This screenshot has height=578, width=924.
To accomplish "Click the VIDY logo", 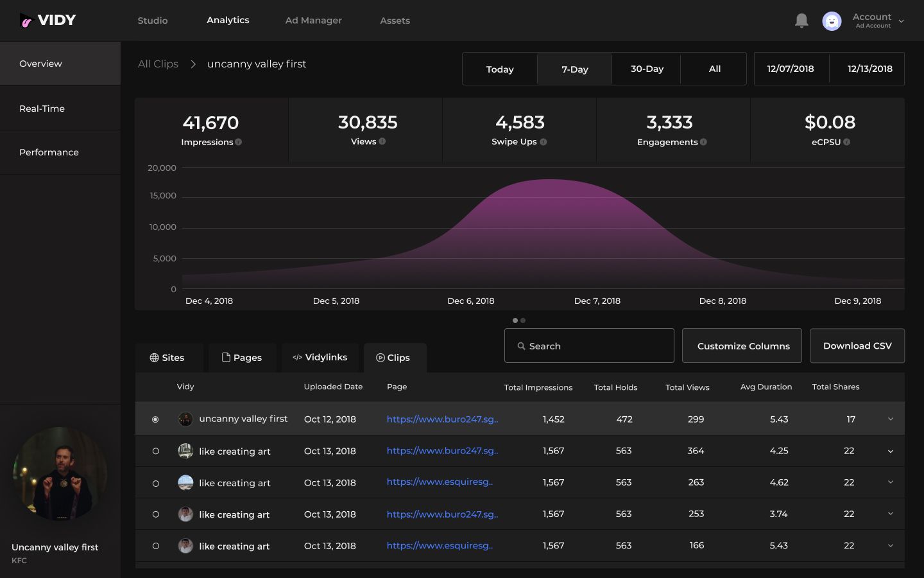I will [48, 21].
